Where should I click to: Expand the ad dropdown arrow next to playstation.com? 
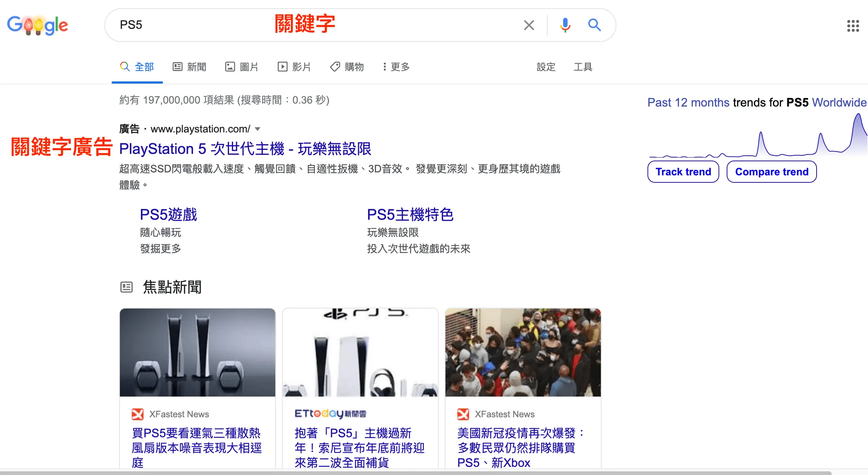(258, 129)
